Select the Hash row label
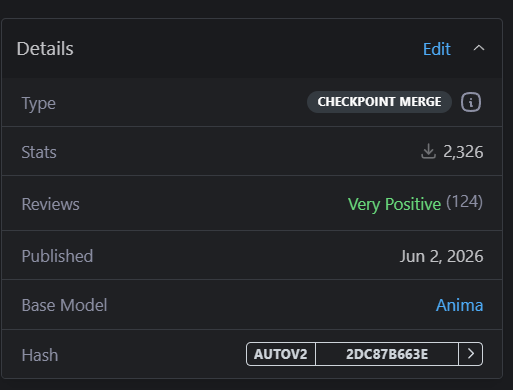 click(x=40, y=355)
